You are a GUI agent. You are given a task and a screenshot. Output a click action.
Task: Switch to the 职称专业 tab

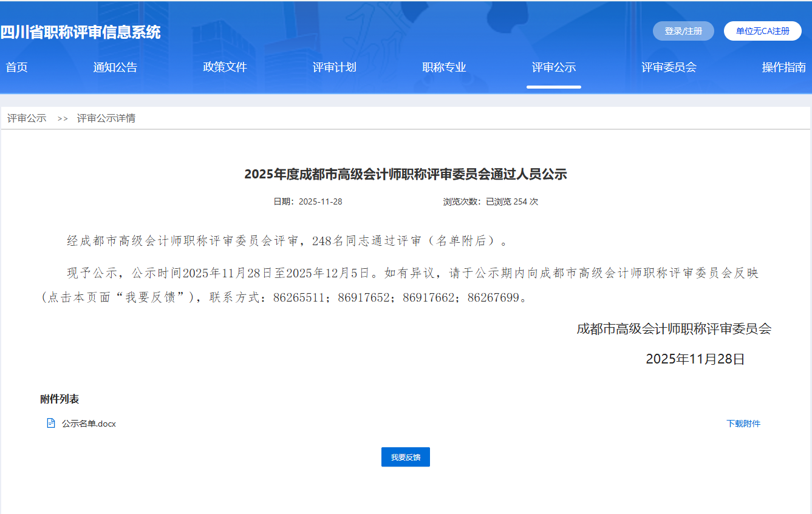point(444,67)
